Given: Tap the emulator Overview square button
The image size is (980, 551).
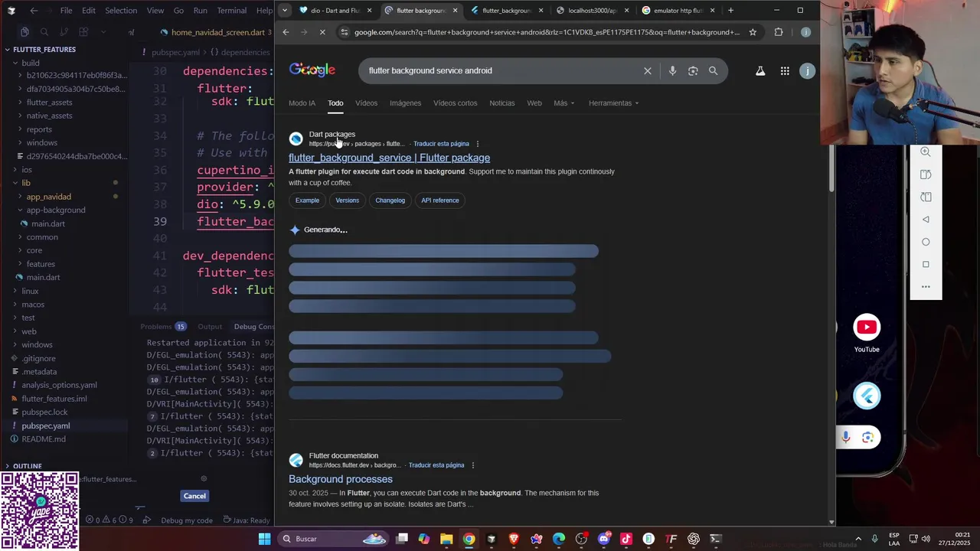Looking at the screenshot, I should click(926, 264).
